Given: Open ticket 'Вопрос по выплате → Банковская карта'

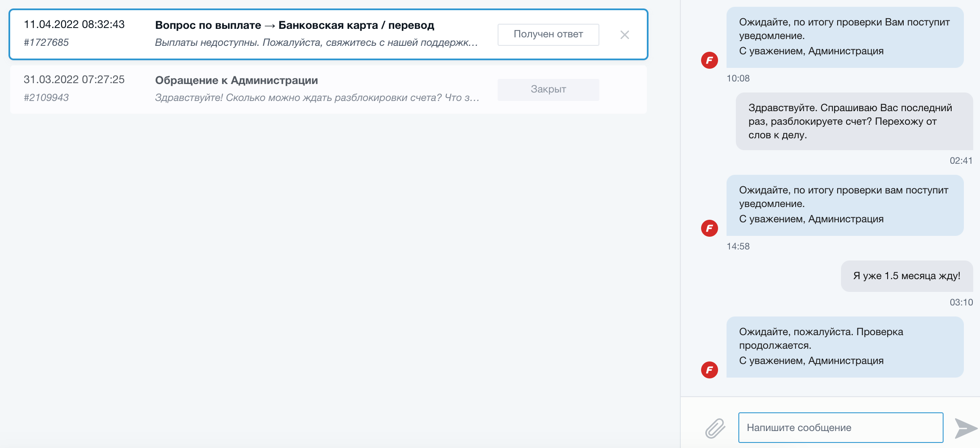Looking at the screenshot, I should pyautogui.click(x=295, y=25).
